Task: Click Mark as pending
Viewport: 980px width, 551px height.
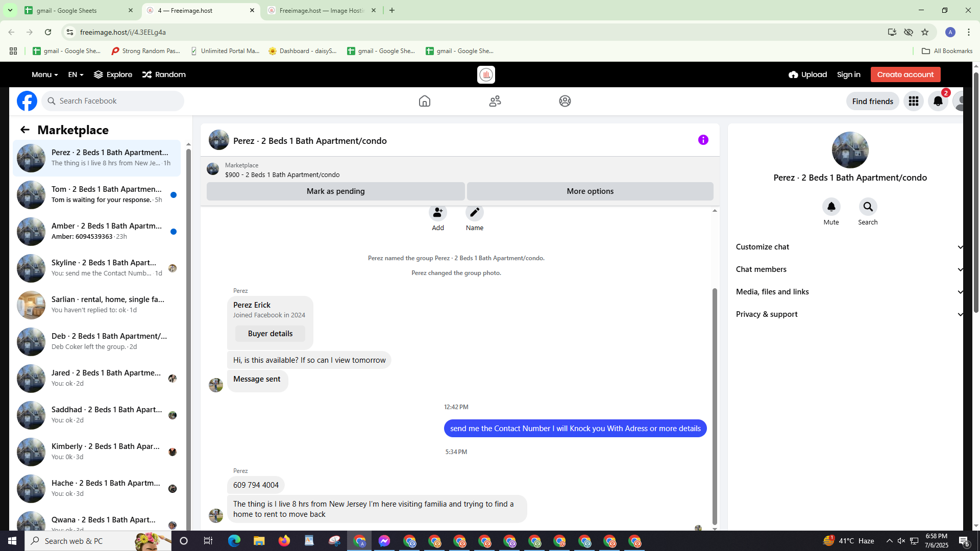Action: click(336, 191)
